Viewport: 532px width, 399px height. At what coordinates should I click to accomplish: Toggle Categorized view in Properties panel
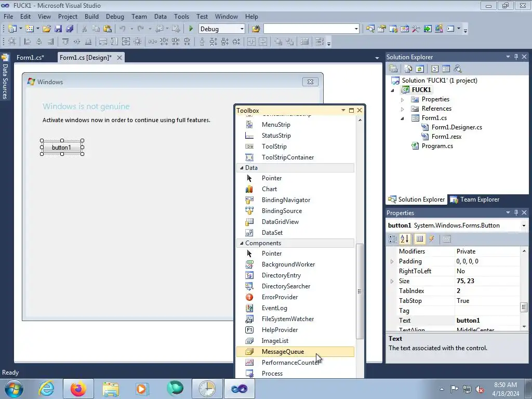393,239
